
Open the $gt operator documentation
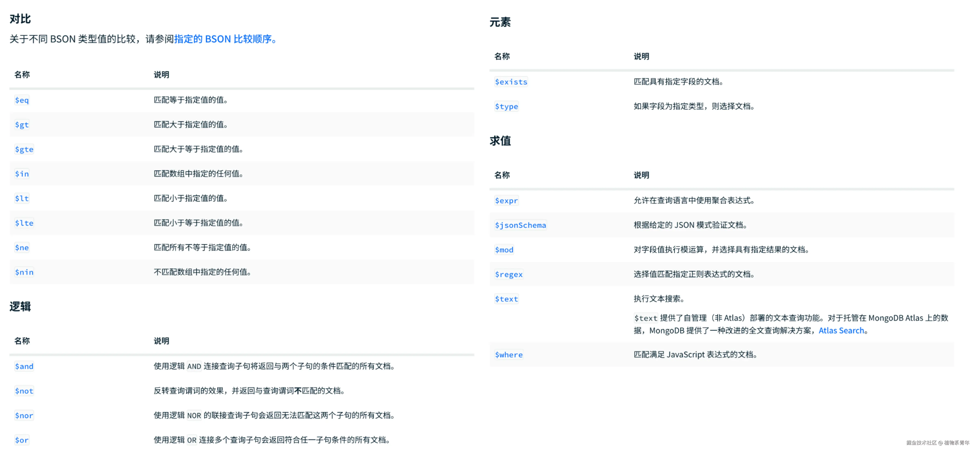pyautogui.click(x=22, y=125)
